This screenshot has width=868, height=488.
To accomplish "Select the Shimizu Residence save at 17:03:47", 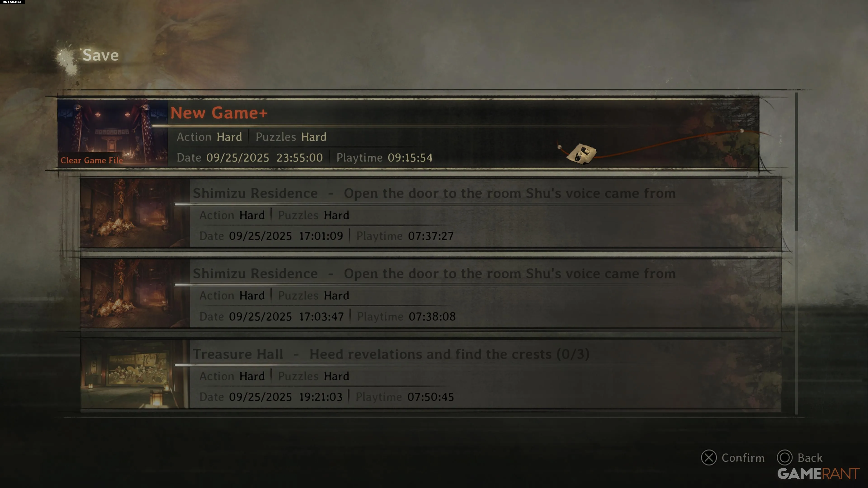I will [431, 293].
